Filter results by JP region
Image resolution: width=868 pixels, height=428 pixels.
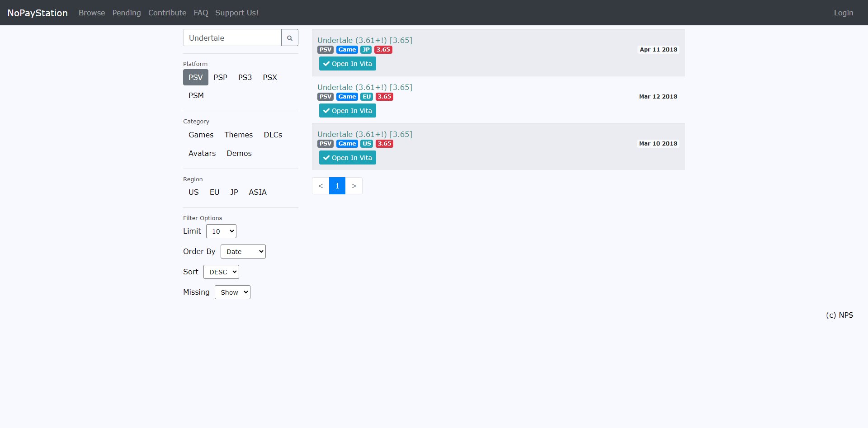click(234, 192)
